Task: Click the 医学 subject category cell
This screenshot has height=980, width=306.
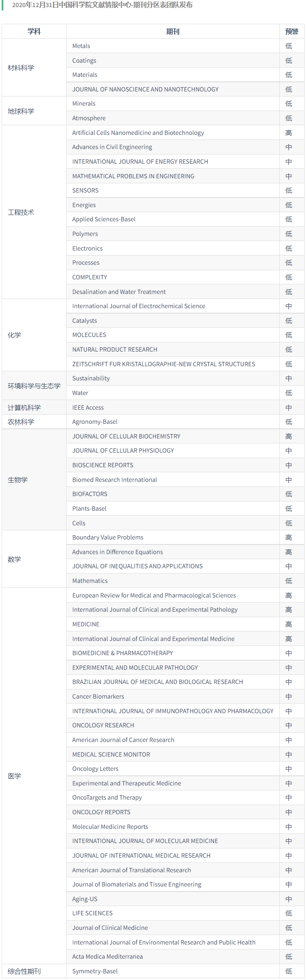Action: coord(14,776)
